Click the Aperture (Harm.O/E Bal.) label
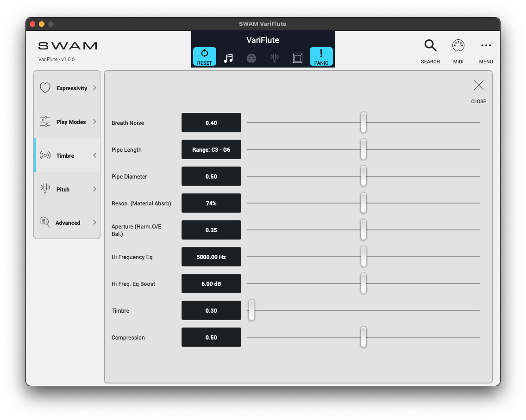526x420 pixels. coord(137,230)
